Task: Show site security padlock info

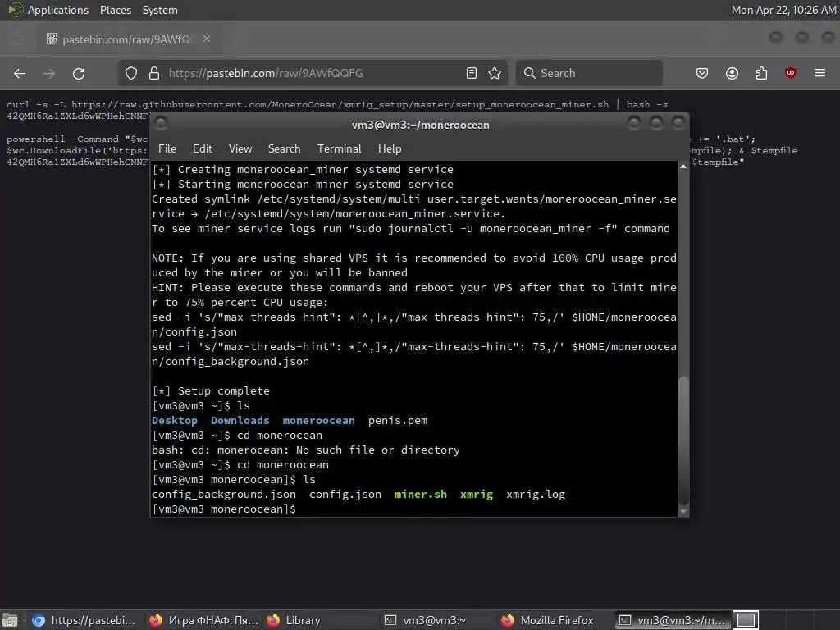Action: 154,73
